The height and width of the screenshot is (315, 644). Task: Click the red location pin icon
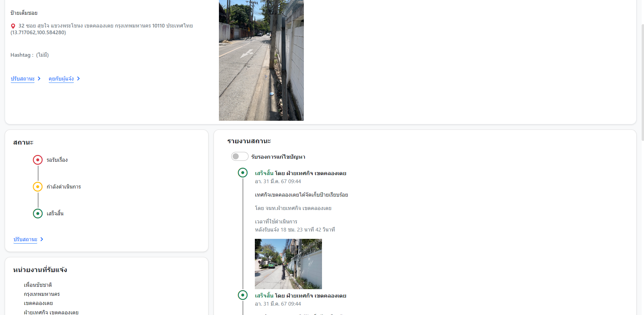pyautogui.click(x=13, y=26)
